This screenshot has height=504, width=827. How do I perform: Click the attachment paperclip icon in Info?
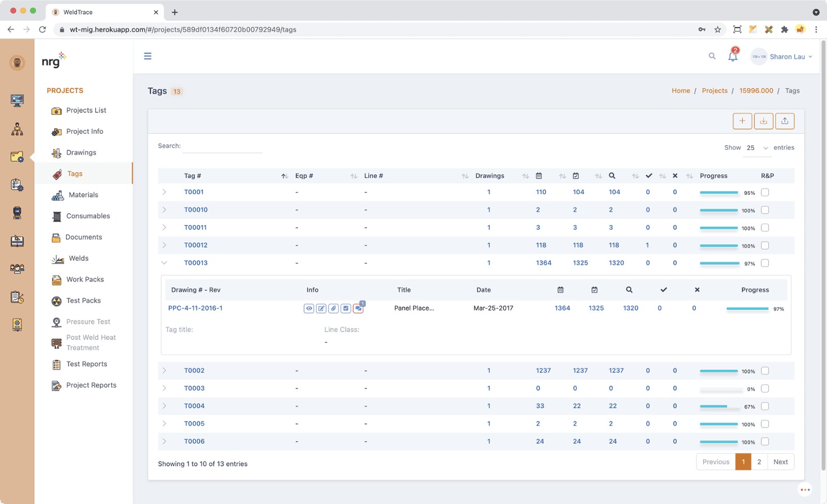333,308
